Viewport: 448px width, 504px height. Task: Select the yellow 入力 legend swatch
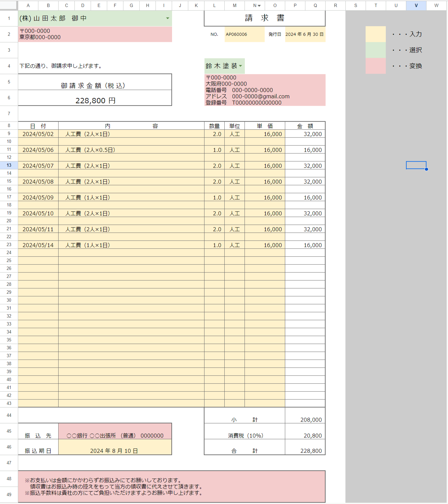[x=376, y=34]
